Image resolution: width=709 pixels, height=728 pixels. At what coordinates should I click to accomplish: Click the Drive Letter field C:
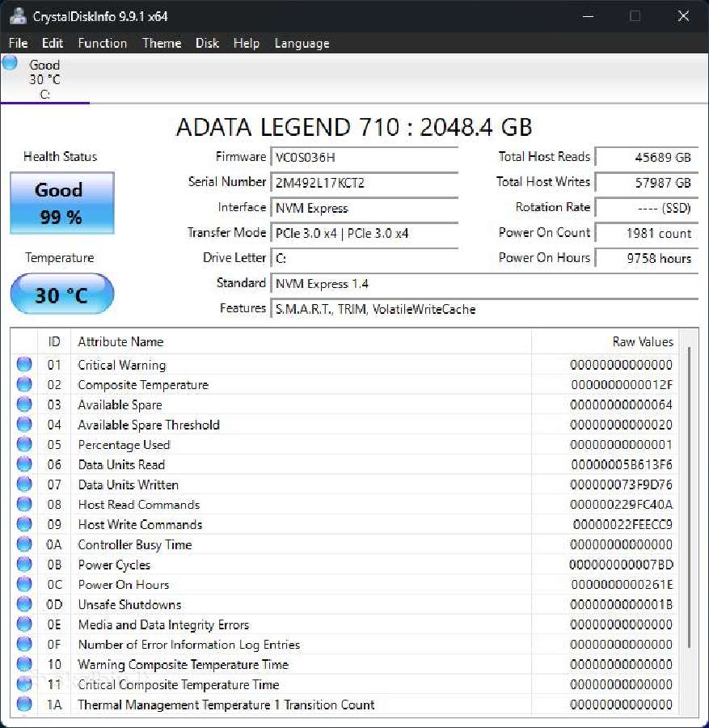point(365,258)
